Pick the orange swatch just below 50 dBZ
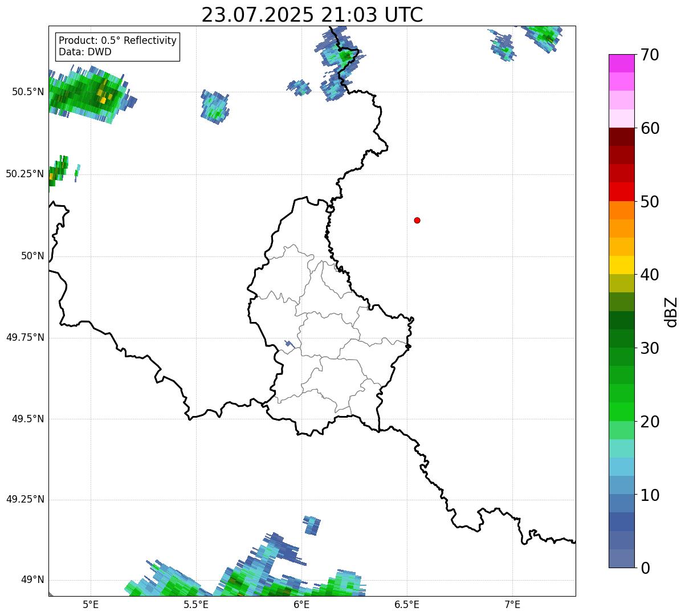Image resolution: width=685 pixels, height=616 pixels. (622, 210)
